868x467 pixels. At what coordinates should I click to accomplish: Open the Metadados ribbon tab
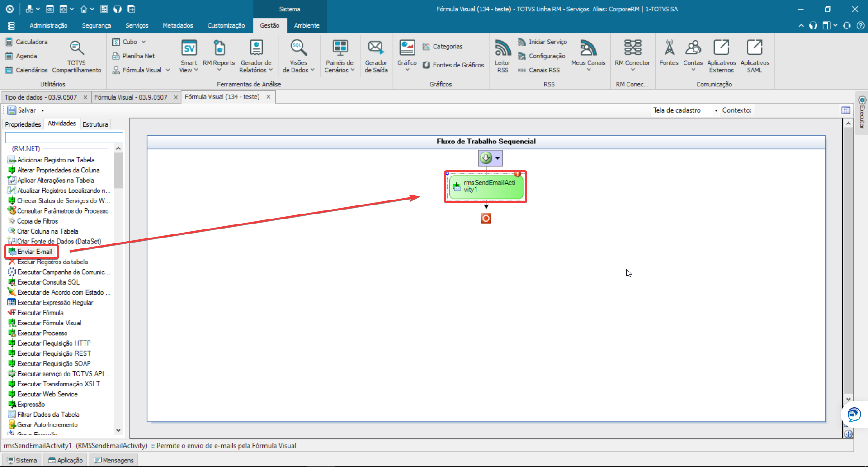point(178,25)
